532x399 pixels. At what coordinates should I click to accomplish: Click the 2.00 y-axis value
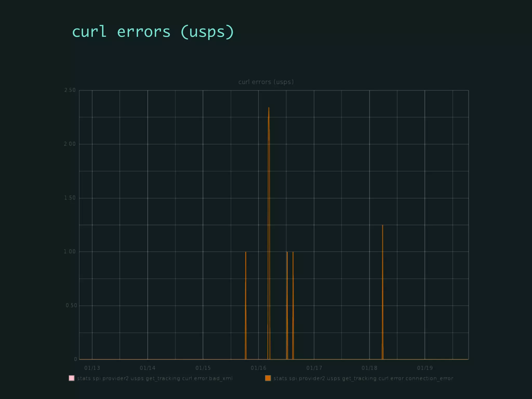[70, 144]
